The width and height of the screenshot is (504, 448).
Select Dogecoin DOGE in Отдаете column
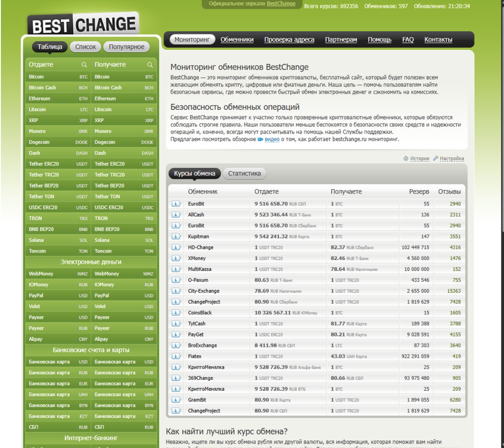58,142
